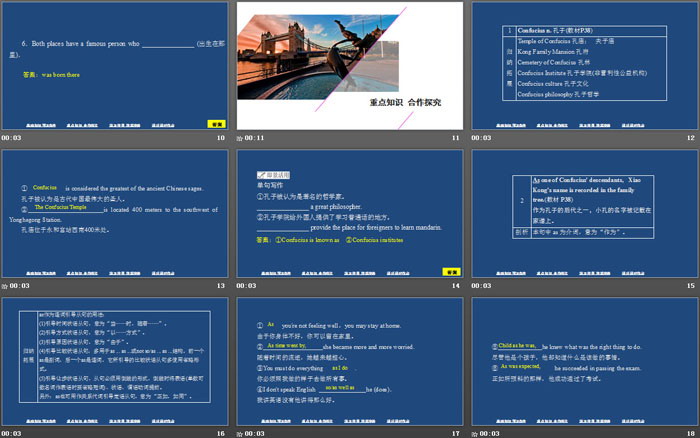Select slide 15 about Confucius' descendants
Viewport: 700px width, 438px height.
pos(585,214)
